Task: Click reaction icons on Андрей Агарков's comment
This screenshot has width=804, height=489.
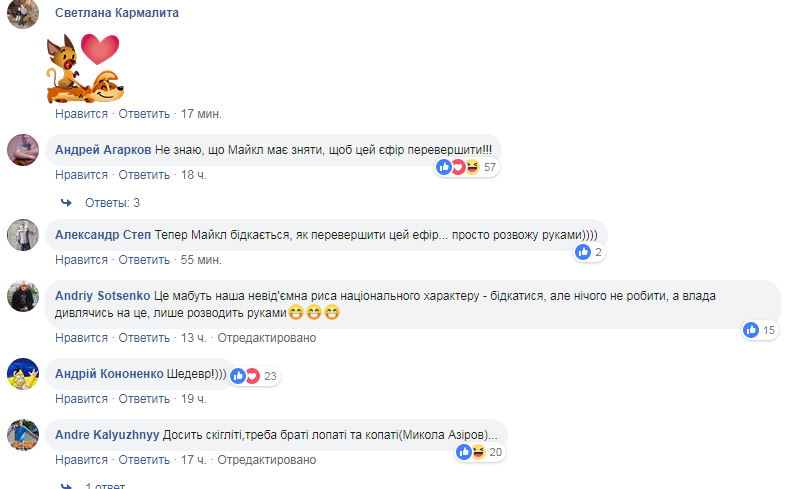Action: point(458,167)
